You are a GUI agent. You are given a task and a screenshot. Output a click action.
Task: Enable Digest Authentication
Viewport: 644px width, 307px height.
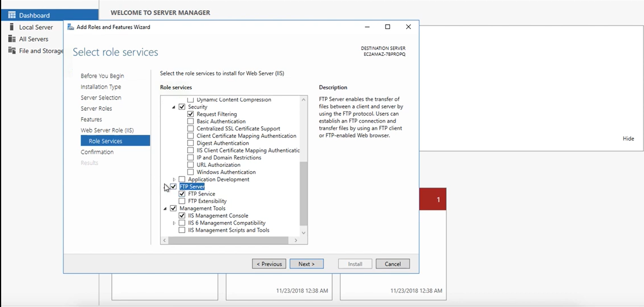pyautogui.click(x=191, y=143)
